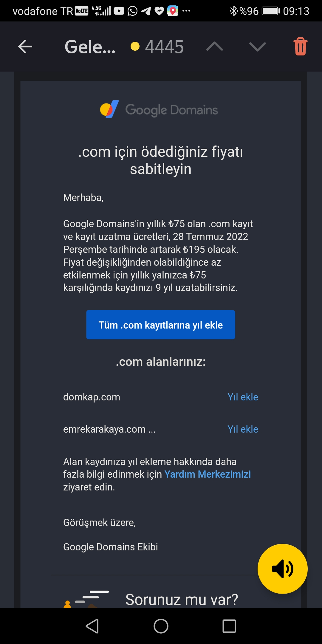Tap the 4445 message count
Viewport: 322px width, 644px height.
tap(164, 47)
